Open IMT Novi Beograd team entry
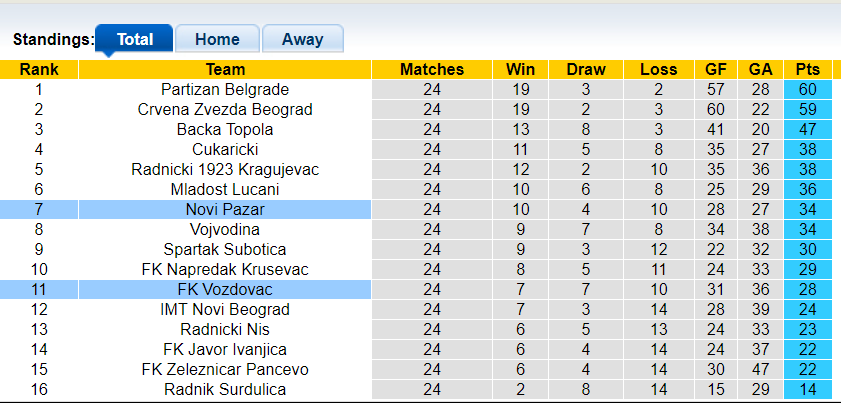This screenshot has width=841, height=403. pyautogui.click(x=225, y=309)
